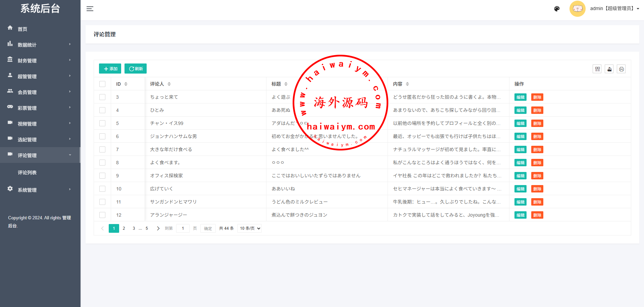Open the 10 条/页 page size dropdown

click(249, 228)
